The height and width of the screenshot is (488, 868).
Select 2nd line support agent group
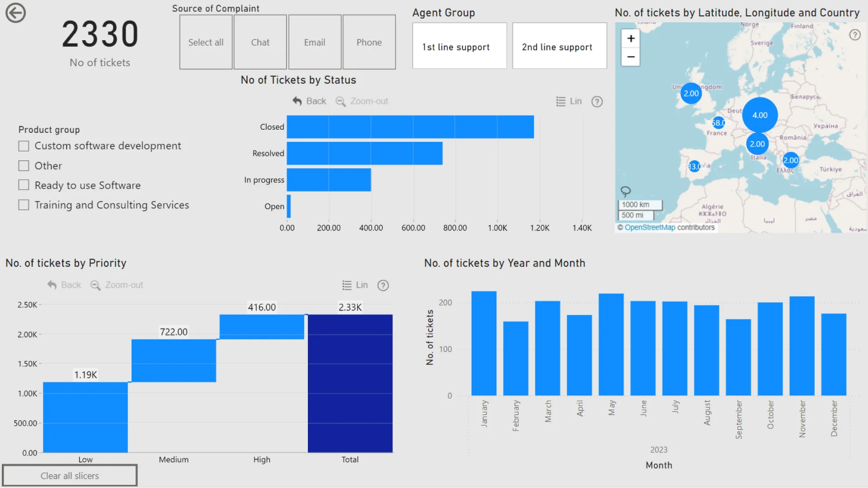(x=559, y=46)
